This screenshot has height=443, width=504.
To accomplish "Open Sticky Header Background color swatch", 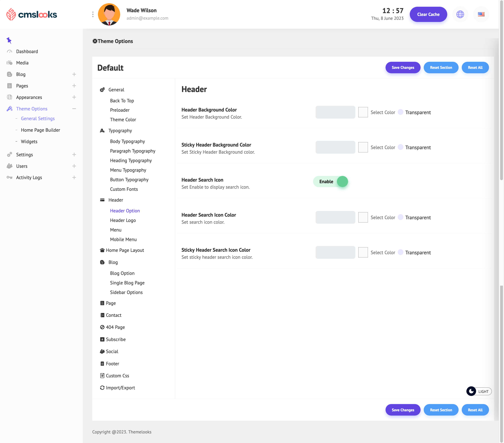I will 363,147.
